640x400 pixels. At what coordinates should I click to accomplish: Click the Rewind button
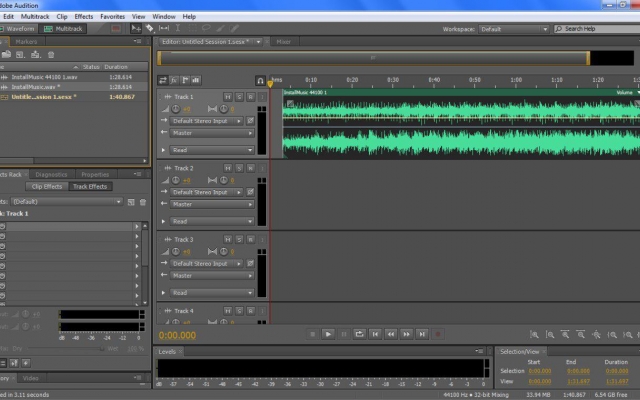pyautogui.click(x=391, y=334)
